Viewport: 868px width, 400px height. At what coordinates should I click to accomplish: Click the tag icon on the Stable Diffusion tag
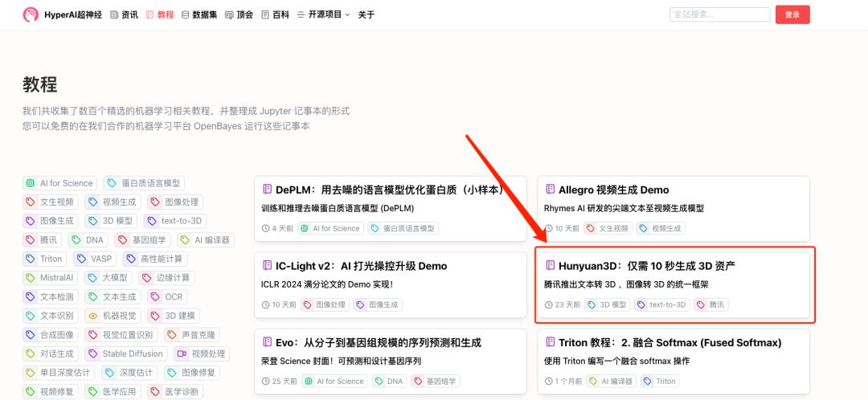point(93,353)
